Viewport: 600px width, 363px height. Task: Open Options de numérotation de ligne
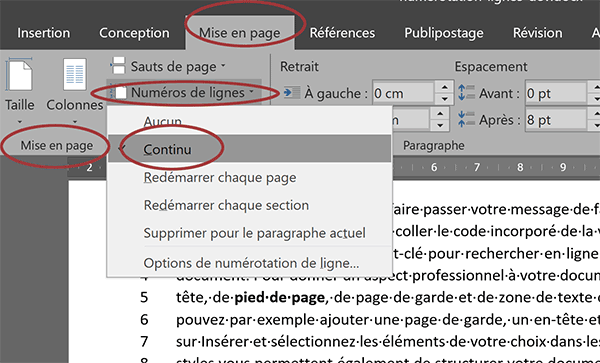pos(249,263)
